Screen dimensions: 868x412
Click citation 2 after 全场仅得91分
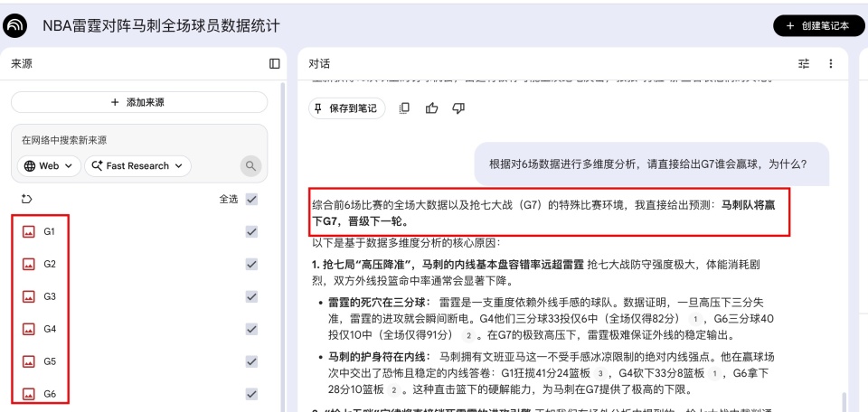(x=468, y=336)
